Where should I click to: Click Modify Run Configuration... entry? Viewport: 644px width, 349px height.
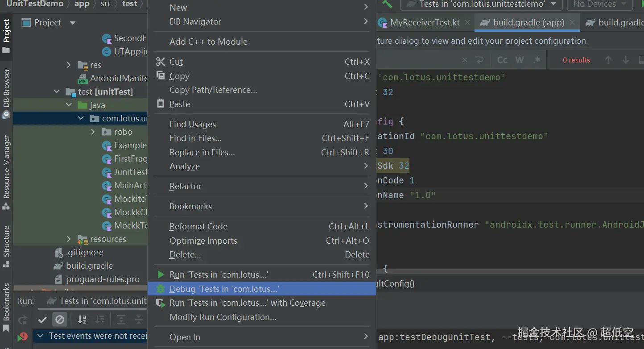tap(223, 317)
